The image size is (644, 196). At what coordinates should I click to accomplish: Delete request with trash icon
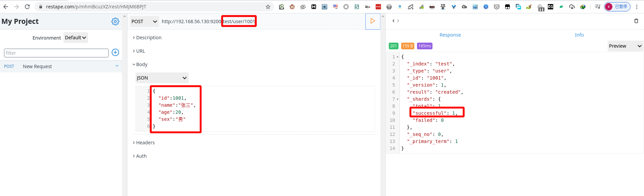[636, 21]
